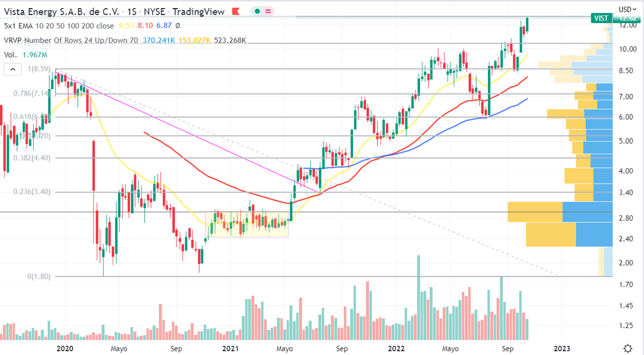This screenshot has width=644, height=355.
Task: Select the 5x1 EMA indicator legend
Action: pos(59,25)
